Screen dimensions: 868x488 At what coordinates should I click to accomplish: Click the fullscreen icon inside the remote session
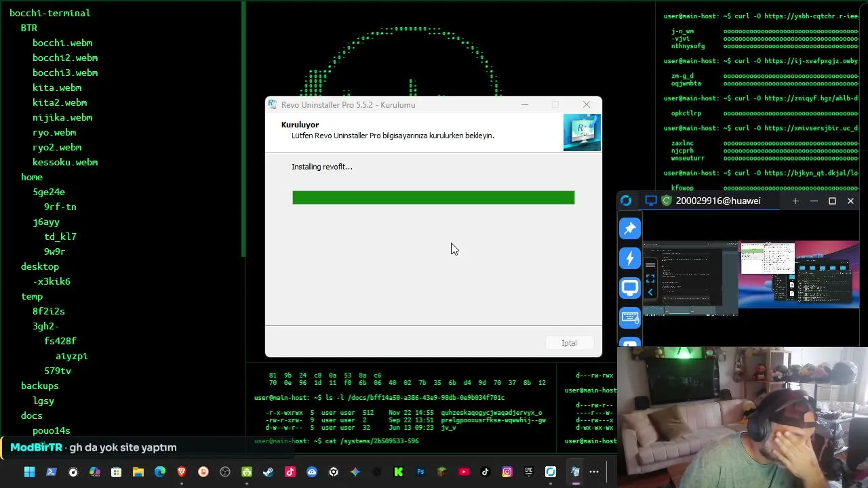click(x=650, y=278)
